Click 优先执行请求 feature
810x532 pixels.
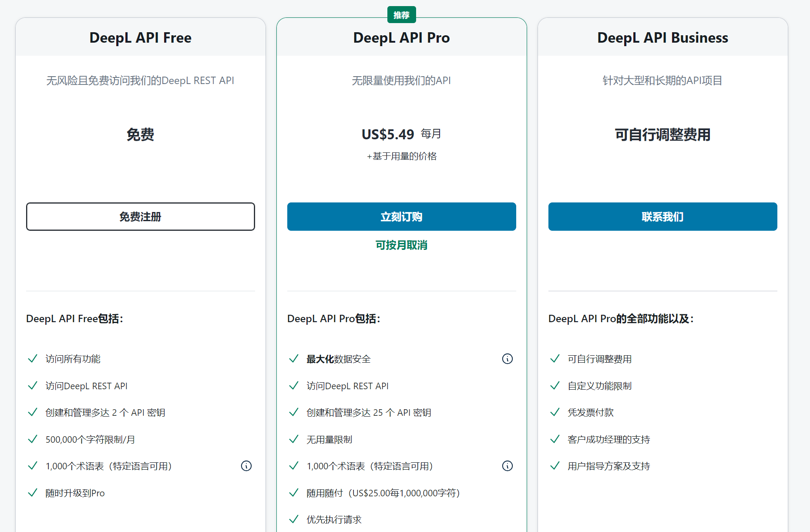tap(334, 519)
